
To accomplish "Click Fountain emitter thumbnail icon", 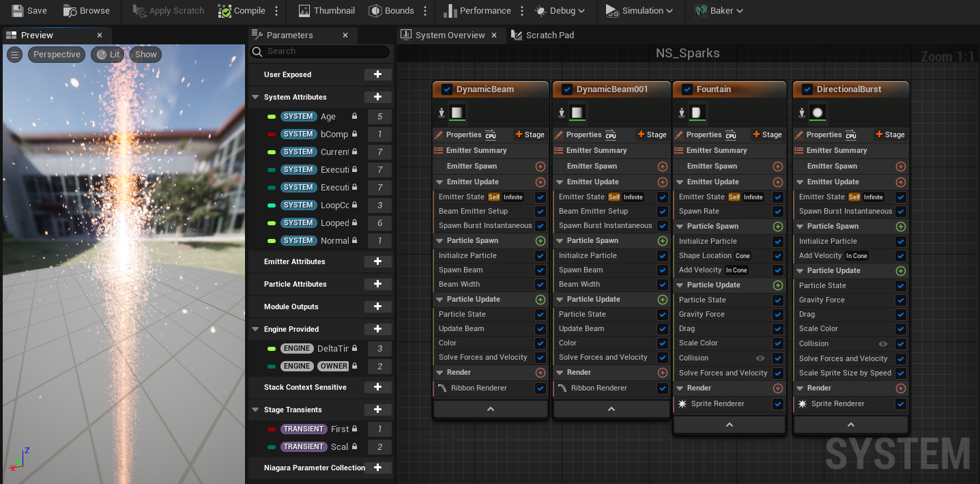I will [x=696, y=113].
